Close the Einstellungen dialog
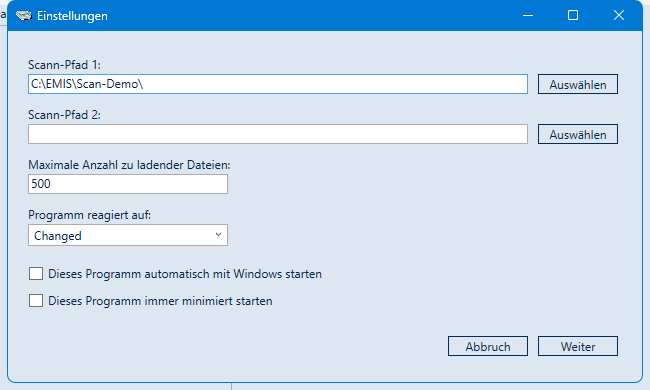The width and height of the screenshot is (650, 390). pyautogui.click(x=619, y=15)
